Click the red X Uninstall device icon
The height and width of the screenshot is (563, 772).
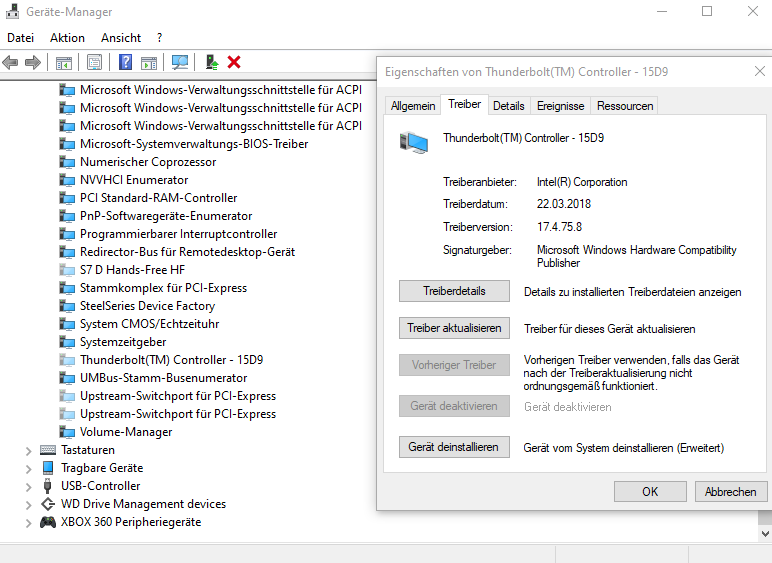point(234,63)
